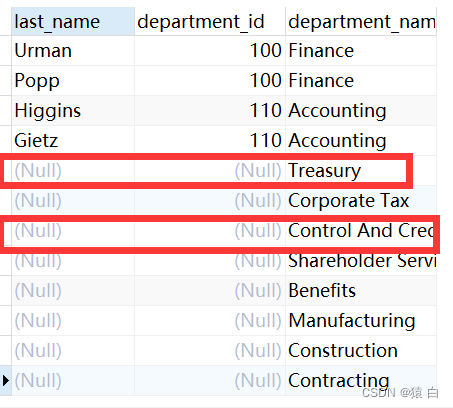Select the Treasury department cell
The height and width of the screenshot is (408, 453).
click(361, 171)
